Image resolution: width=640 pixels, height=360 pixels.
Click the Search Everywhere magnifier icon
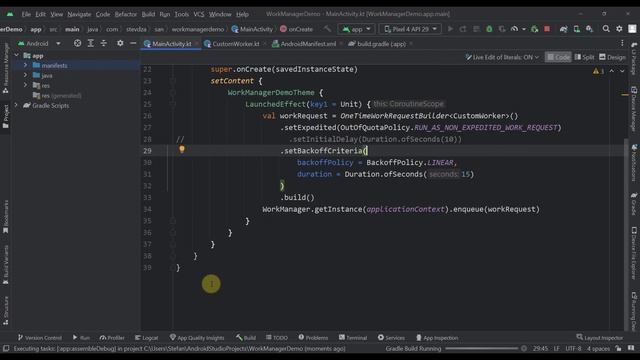click(606, 29)
